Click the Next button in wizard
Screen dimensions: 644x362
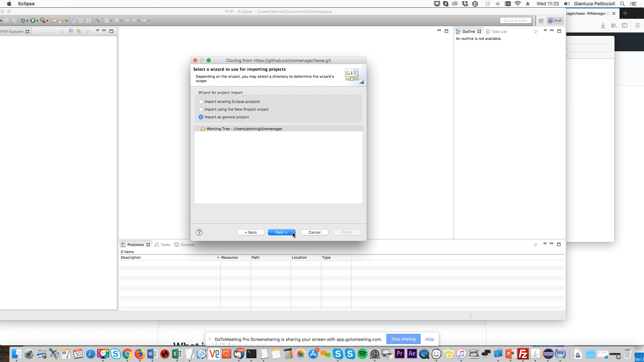[281, 232]
